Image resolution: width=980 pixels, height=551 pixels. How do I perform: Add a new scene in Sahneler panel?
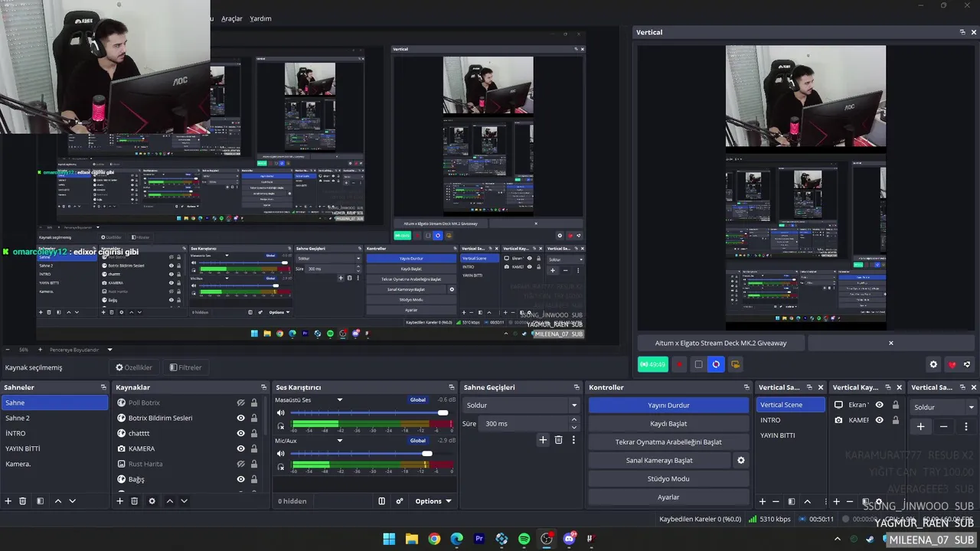(8, 501)
